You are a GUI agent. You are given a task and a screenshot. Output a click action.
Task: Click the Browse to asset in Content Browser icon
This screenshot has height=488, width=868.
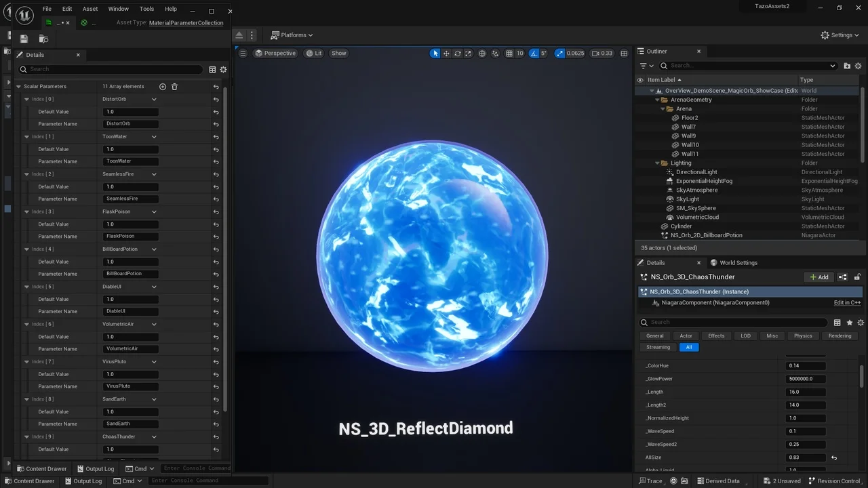point(43,39)
